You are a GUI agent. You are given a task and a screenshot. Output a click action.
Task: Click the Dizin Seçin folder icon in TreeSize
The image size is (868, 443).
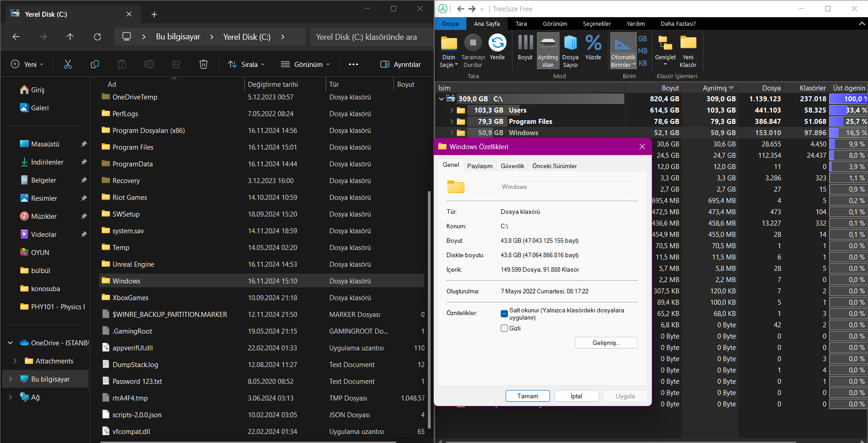[x=449, y=43]
